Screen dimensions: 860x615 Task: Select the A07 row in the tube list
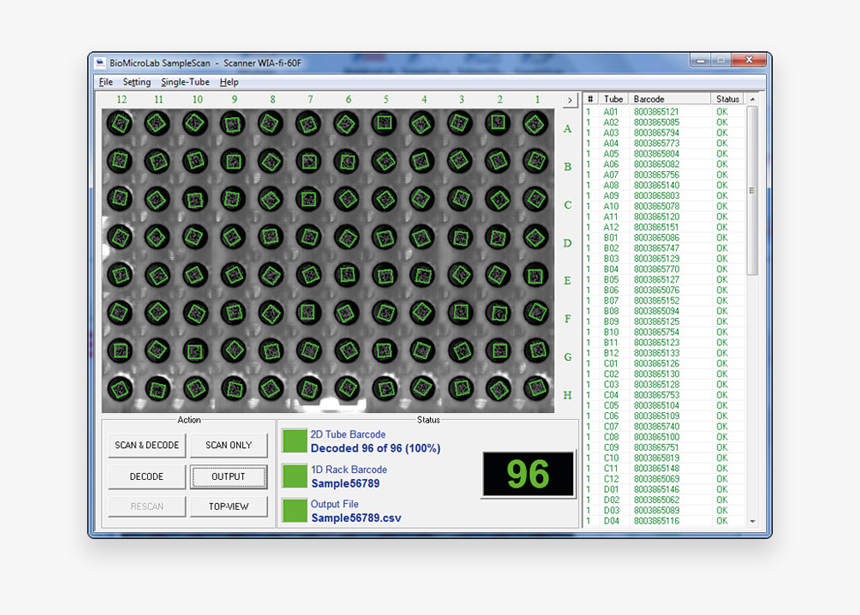tap(664, 175)
